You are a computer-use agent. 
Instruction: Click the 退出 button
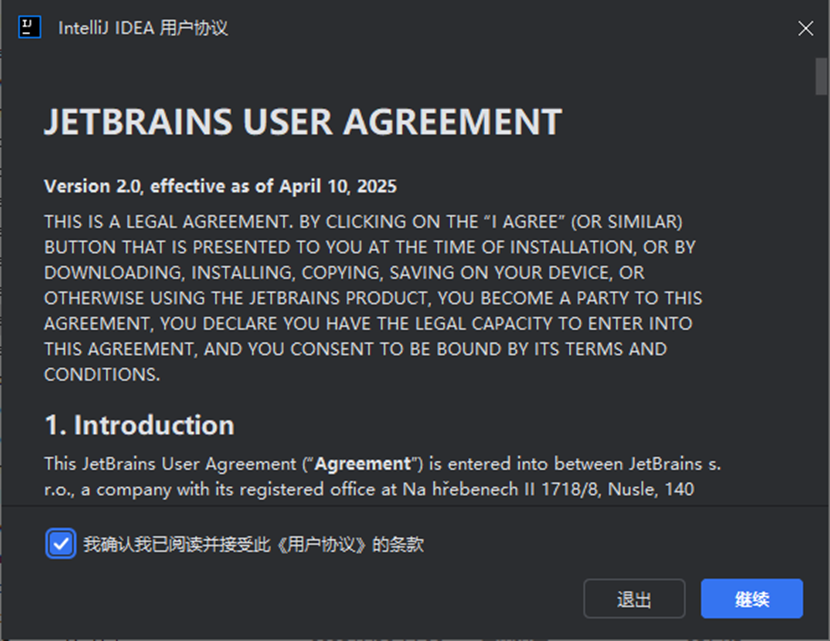pos(634,599)
